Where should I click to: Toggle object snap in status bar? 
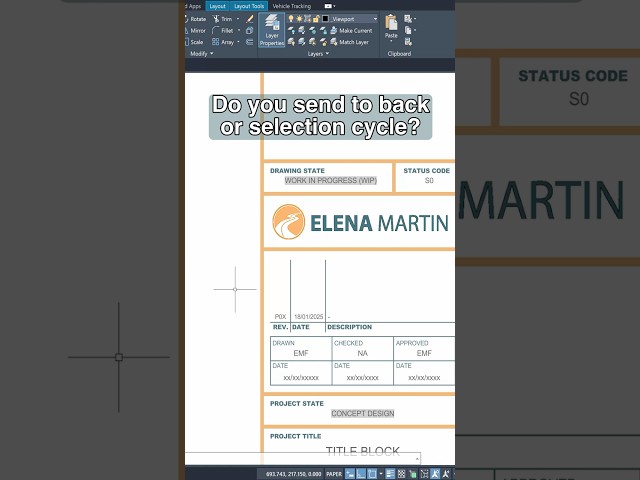(372, 474)
